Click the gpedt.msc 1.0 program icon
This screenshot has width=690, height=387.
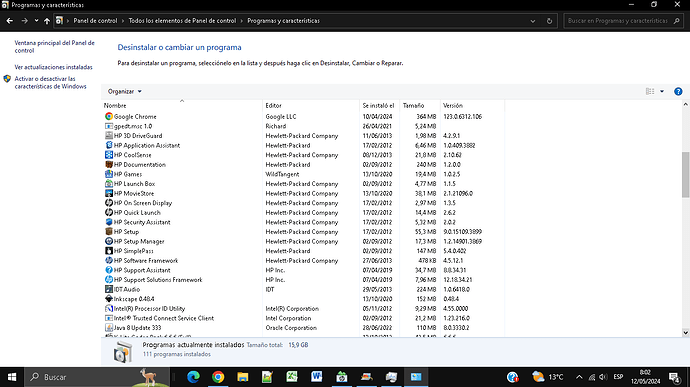click(x=109, y=126)
